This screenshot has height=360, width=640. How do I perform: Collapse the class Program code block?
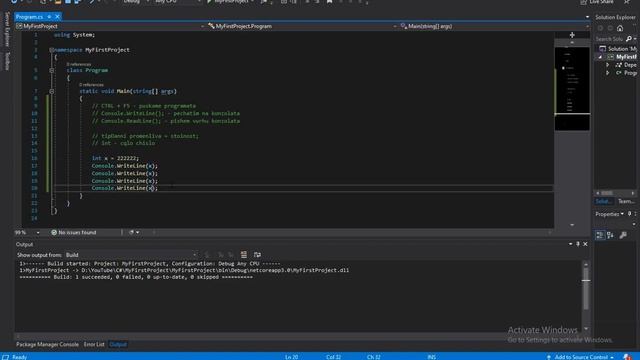coord(51,70)
